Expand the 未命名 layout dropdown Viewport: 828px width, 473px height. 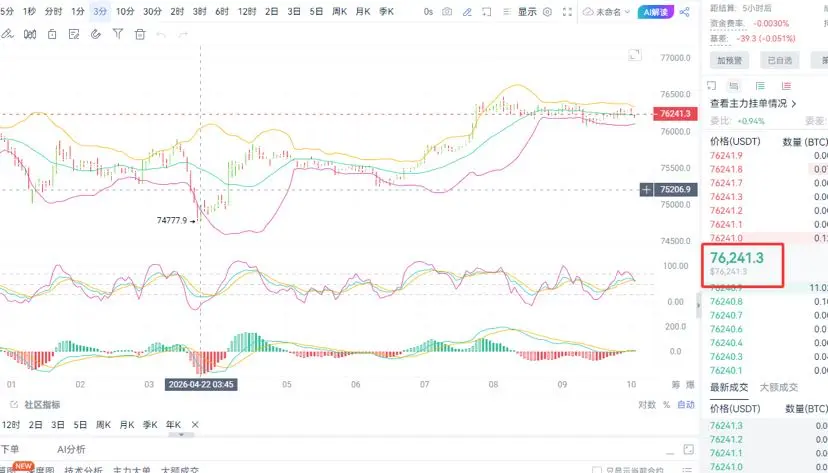point(607,12)
